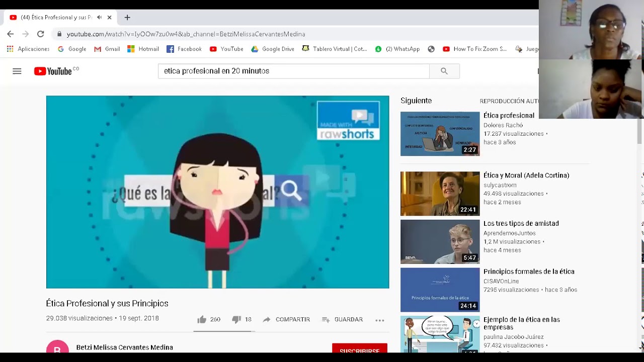Screen dimensions: 644x362
Task: Open Ética y Moral (Adela Cortina) thumbnail
Action: coord(440,194)
